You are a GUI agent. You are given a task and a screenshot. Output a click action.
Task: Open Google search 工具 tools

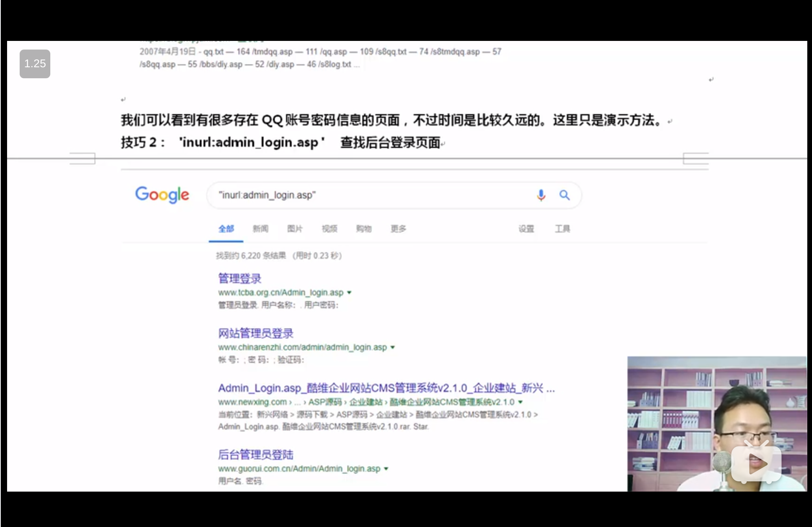tap(563, 228)
